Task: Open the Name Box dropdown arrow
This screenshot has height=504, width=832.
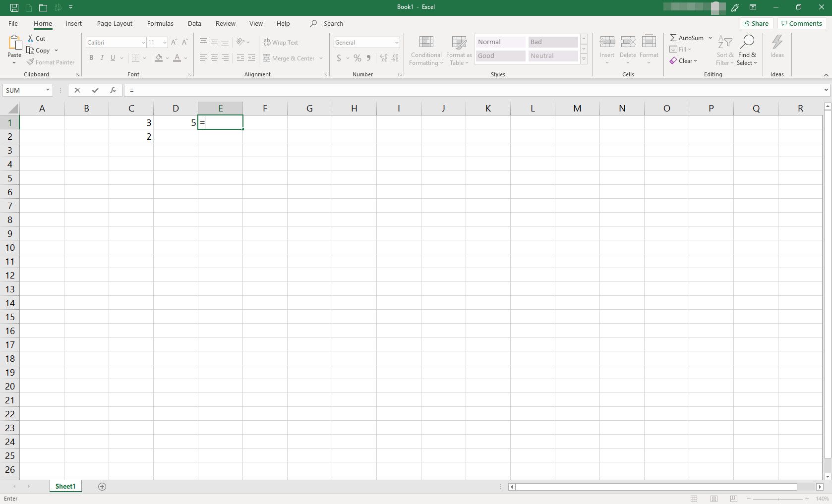Action: point(48,90)
